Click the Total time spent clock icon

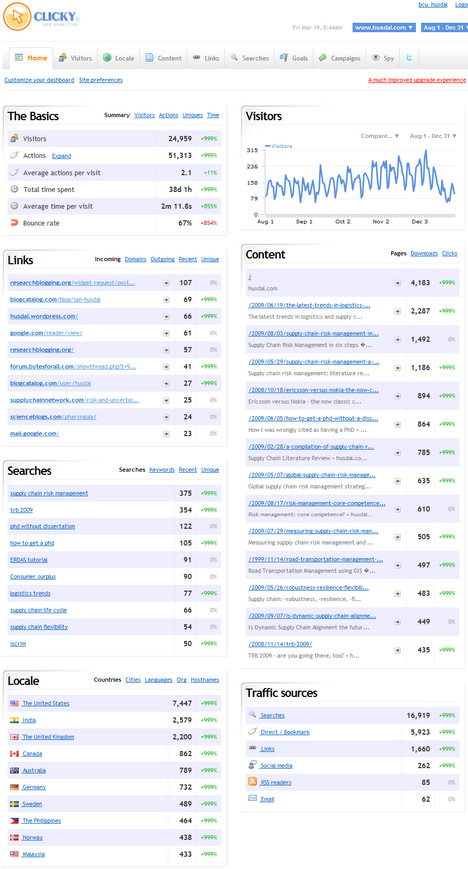14,189
